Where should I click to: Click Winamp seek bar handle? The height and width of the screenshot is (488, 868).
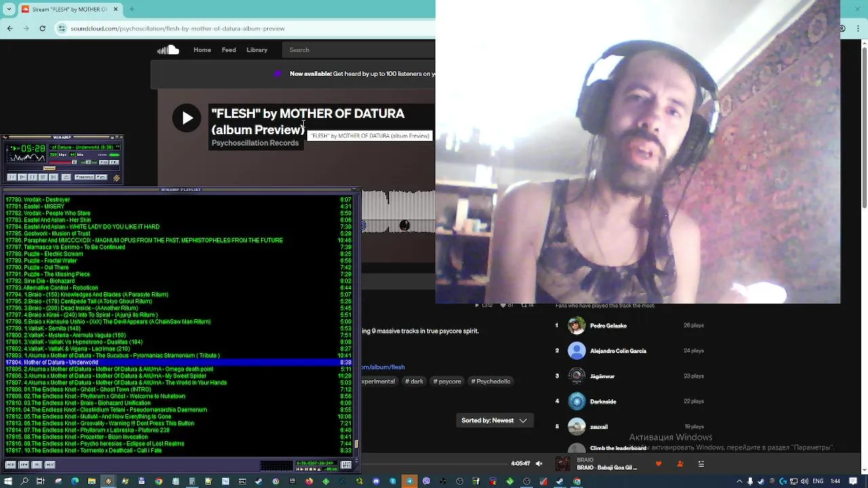point(50,168)
